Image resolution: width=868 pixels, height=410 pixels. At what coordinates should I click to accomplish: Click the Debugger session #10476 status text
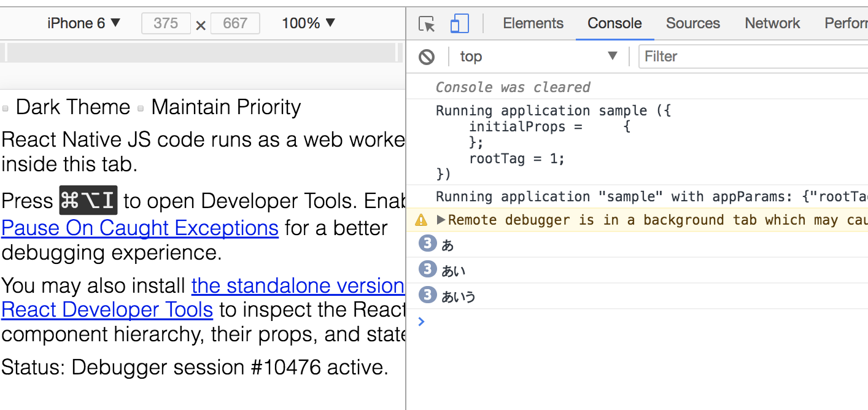(x=195, y=368)
